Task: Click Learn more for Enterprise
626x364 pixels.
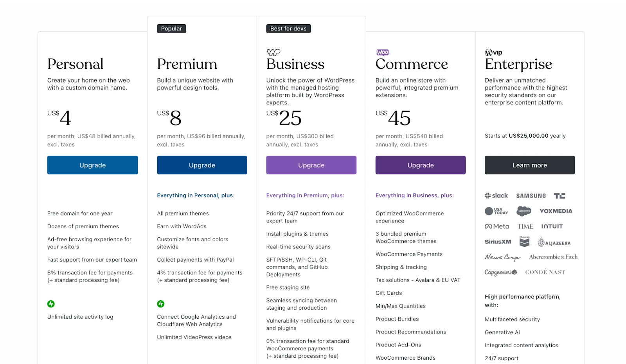Action: click(530, 165)
